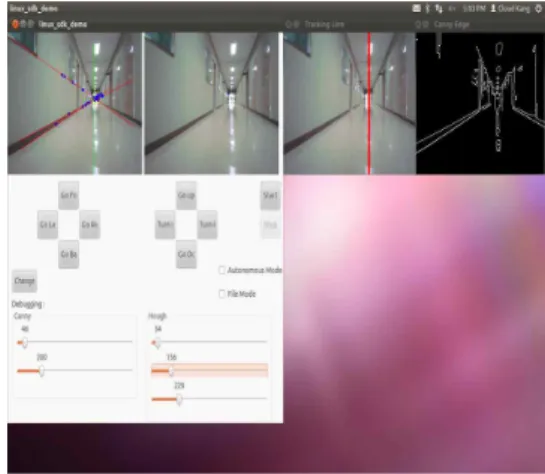This screenshot has height=474, width=545.
Task: Focus the Tracking Line window title
Action: [x=324, y=24]
